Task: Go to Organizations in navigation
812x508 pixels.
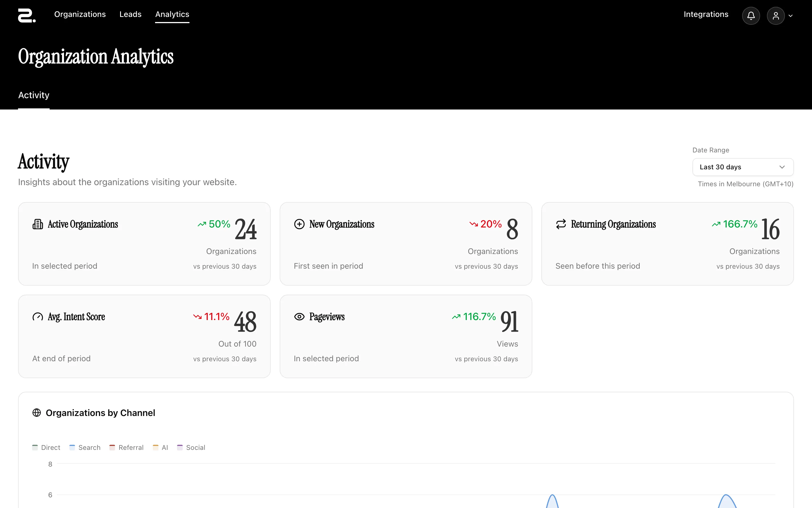Action: [x=80, y=14]
